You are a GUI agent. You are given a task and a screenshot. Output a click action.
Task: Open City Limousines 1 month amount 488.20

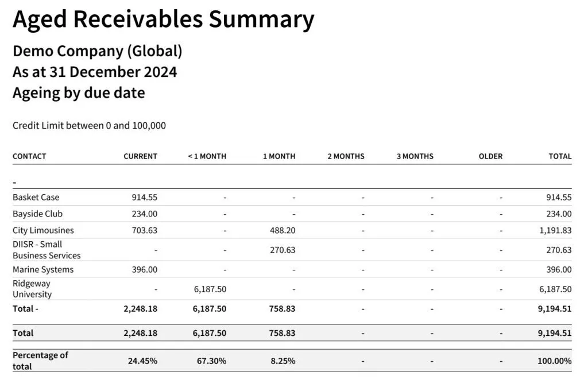click(283, 230)
